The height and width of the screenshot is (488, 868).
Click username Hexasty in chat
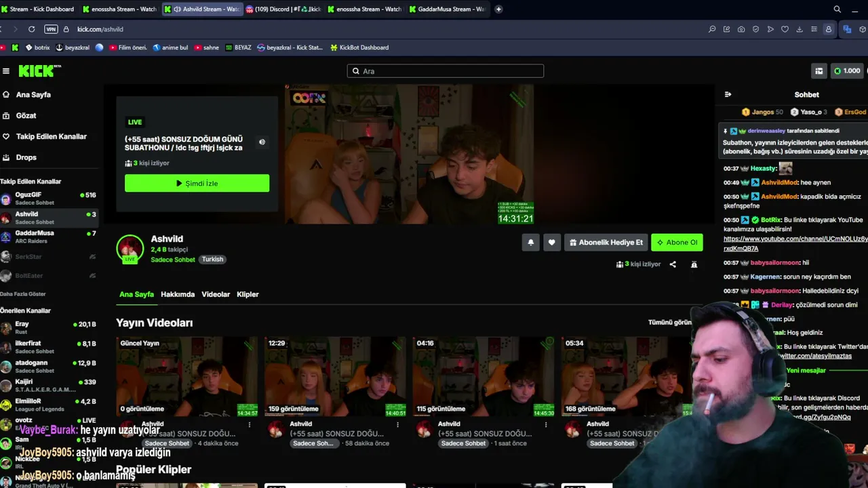[763, 169]
